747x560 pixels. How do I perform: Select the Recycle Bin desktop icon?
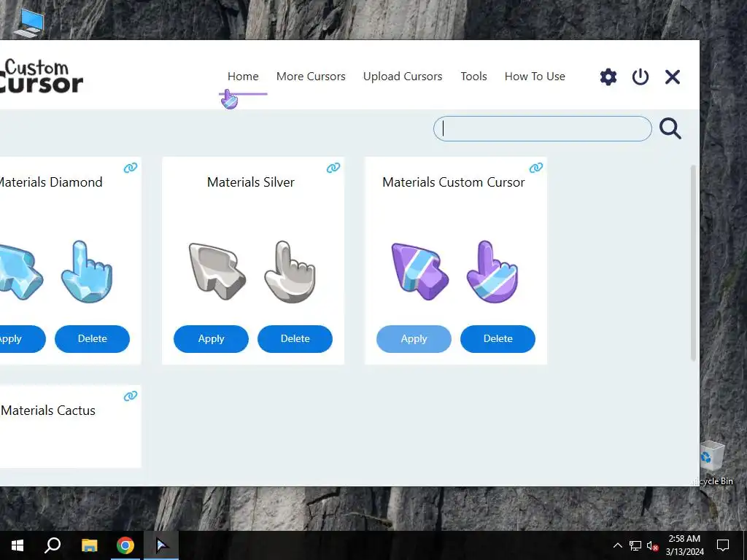tap(713, 463)
